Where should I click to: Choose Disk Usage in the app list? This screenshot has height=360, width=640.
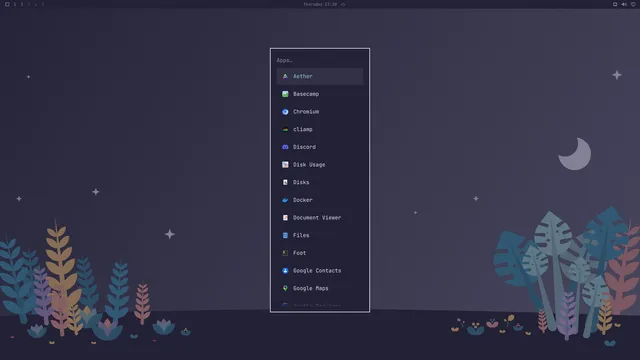pos(320,164)
